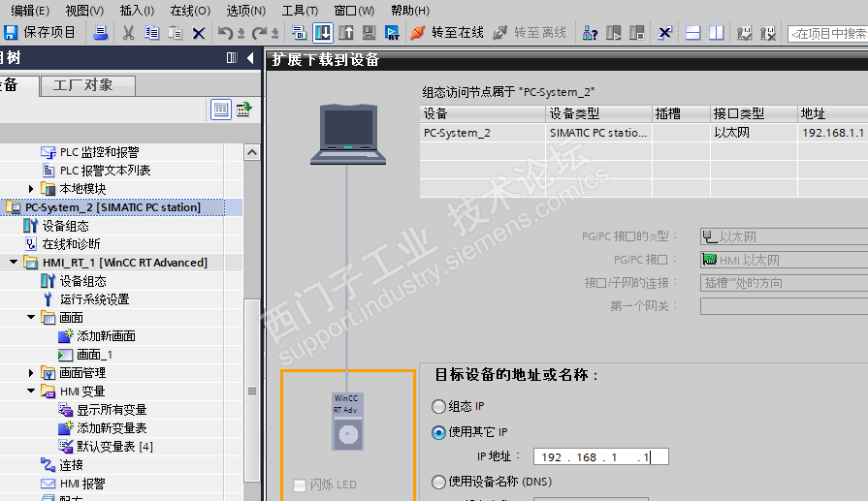Switch to the 工厂对象 tab
Image resolution: width=868 pixels, height=501 pixels.
[87, 85]
